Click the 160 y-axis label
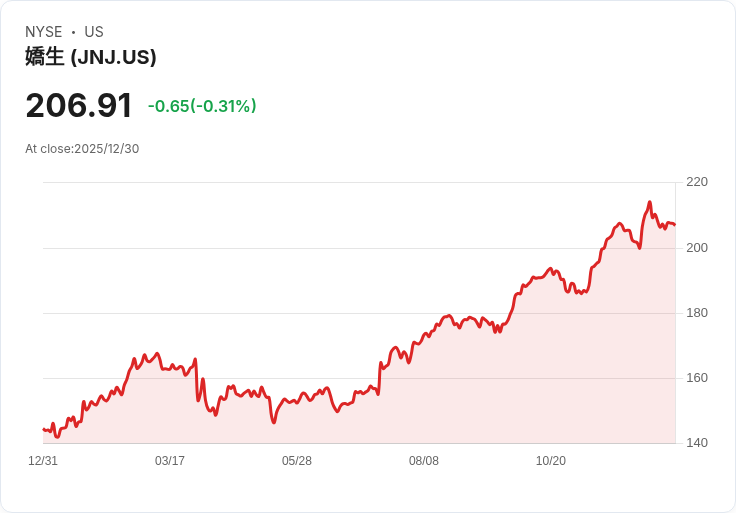Screen dimensions: 736x513 point(697,378)
